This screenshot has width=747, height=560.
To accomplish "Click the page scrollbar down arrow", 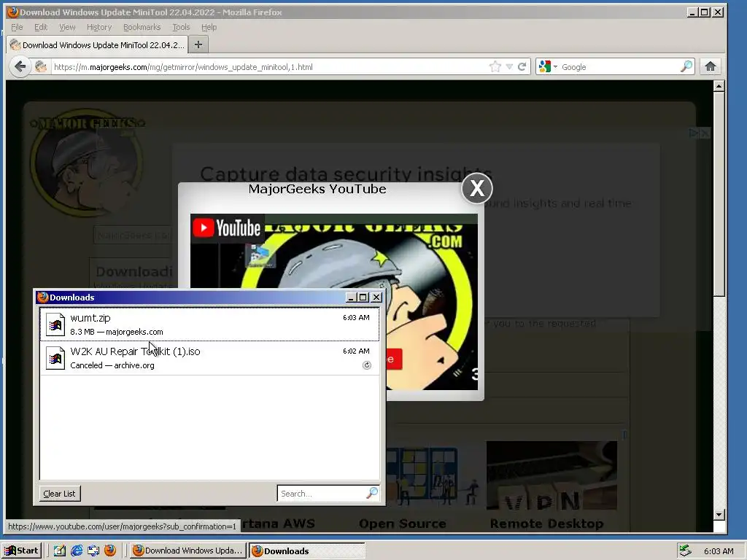I will [719, 514].
